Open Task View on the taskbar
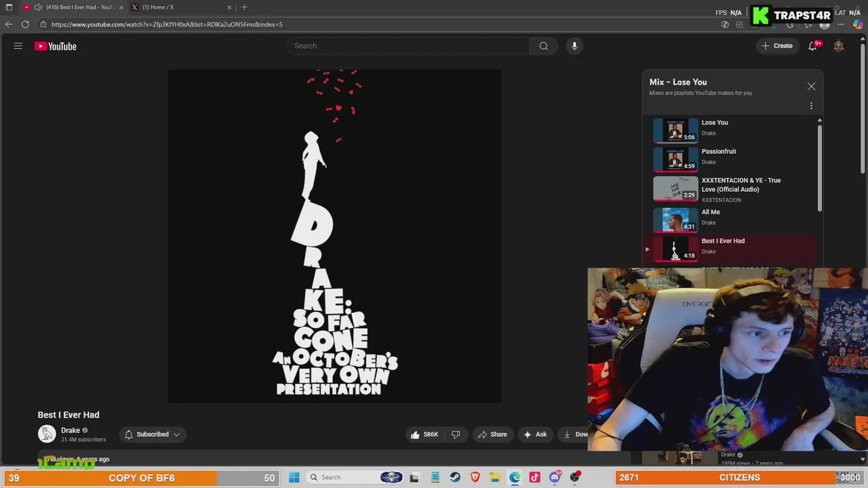 point(414,477)
